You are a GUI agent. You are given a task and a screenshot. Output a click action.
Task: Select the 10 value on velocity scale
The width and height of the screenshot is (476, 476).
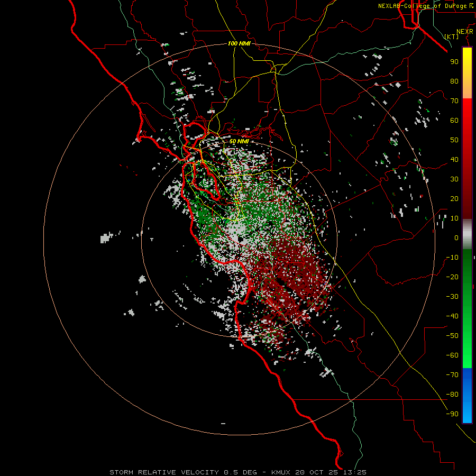tap(454, 218)
